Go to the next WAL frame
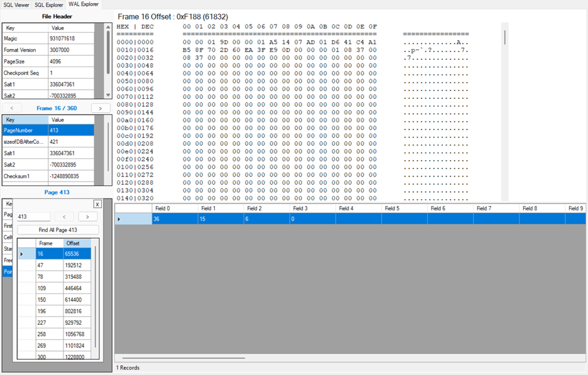588x375 pixels. [101, 108]
